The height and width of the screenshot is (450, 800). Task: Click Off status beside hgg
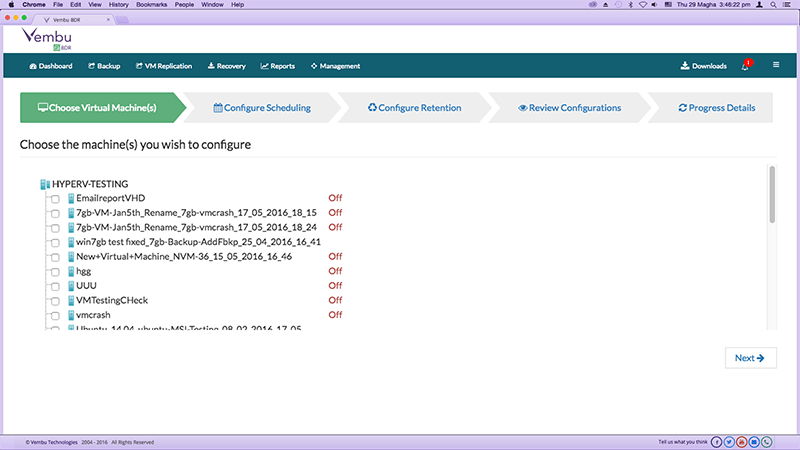[x=335, y=271]
